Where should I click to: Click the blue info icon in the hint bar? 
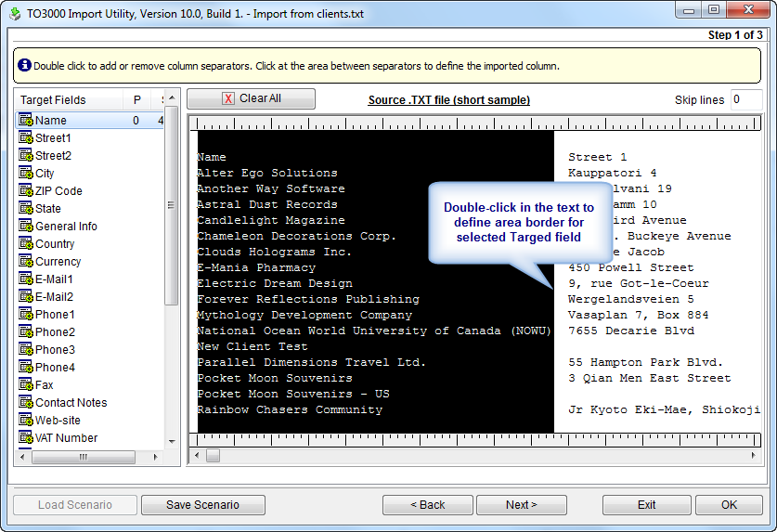click(x=24, y=65)
